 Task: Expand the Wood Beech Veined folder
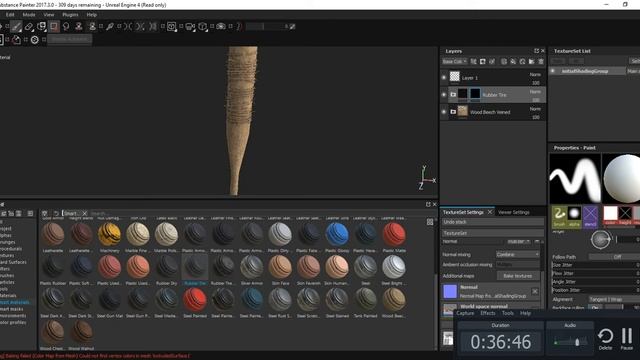453,112
